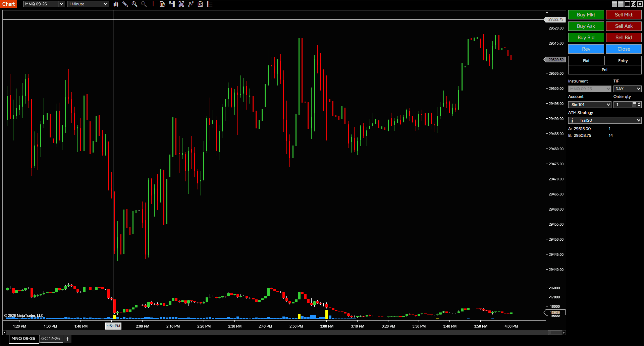Click the Buy Bid button

(x=586, y=38)
